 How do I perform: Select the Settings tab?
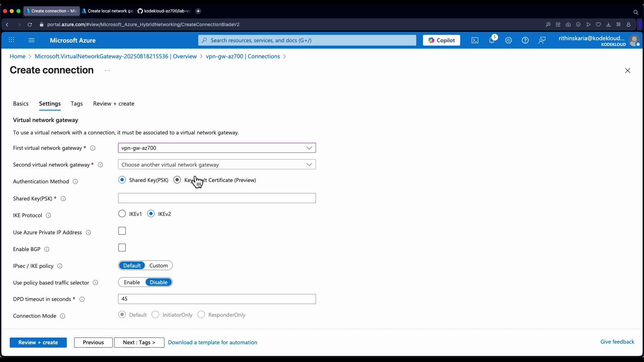coord(50,104)
